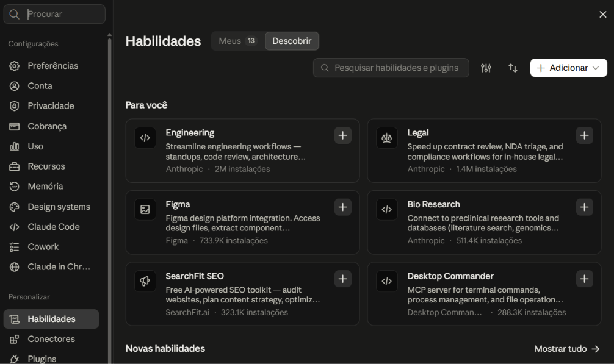The height and width of the screenshot is (364, 614).
Task: Click the '2M instalações' text
Action: coord(242,170)
